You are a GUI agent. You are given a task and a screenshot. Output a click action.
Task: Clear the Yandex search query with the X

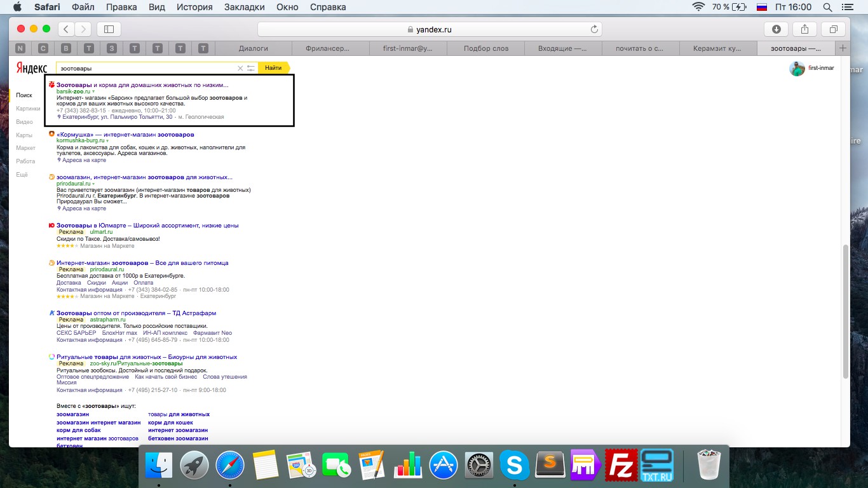(x=240, y=68)
